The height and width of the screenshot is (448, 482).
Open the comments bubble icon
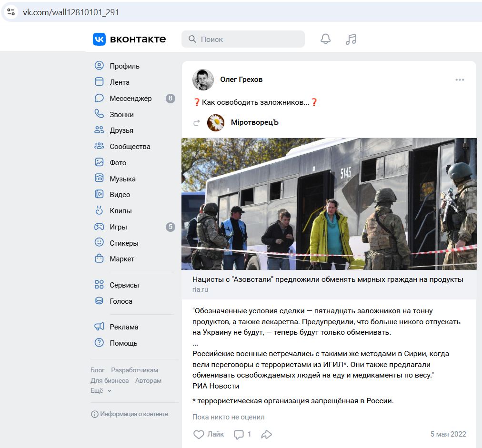(x=239, y=434)
